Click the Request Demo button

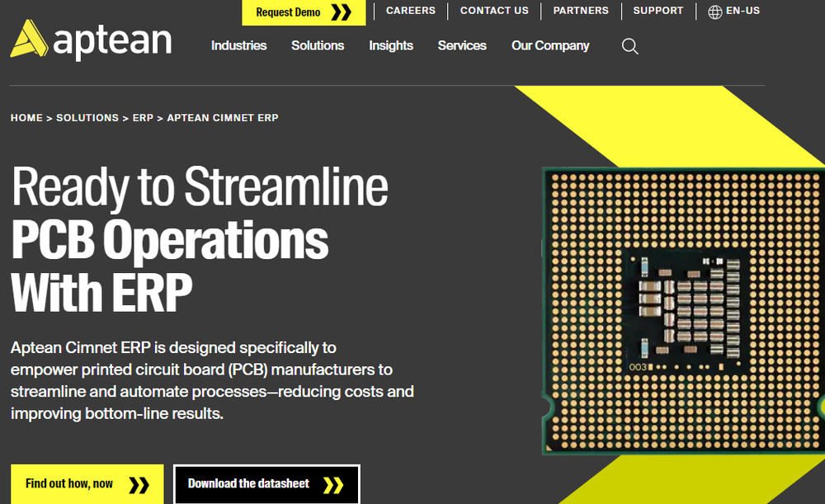[x=304, y=12]
